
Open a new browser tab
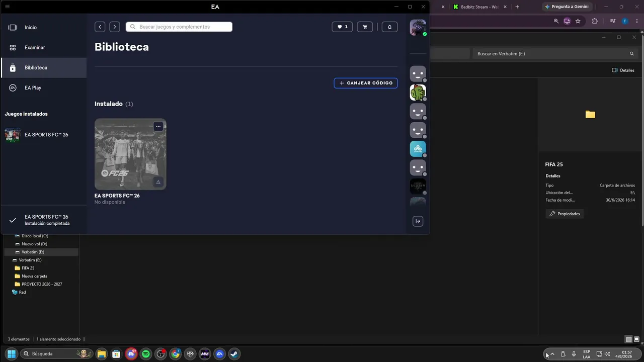click(517, 7)
